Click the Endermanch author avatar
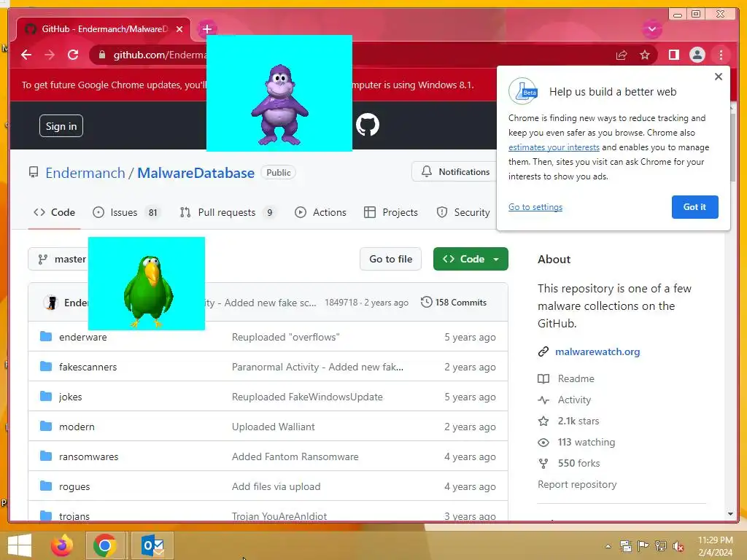 (50, 303)
